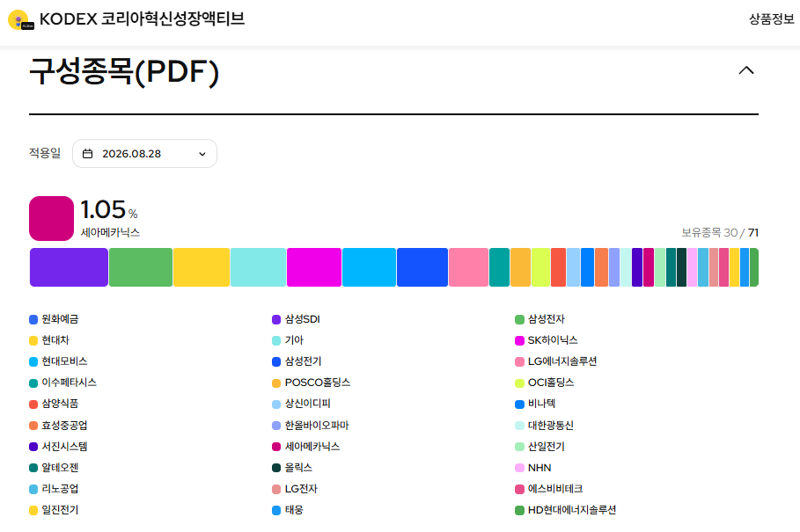Click the 삼성전기 legend item

[297, 361]
